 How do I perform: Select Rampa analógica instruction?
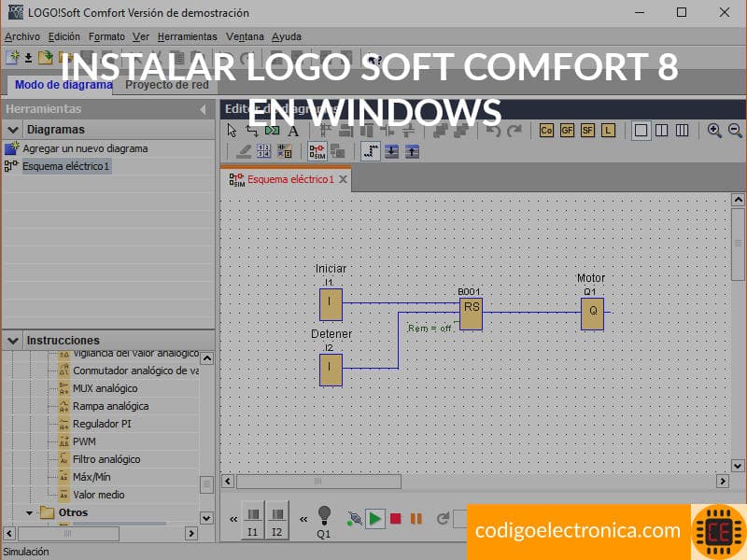(x=110, y=406)
